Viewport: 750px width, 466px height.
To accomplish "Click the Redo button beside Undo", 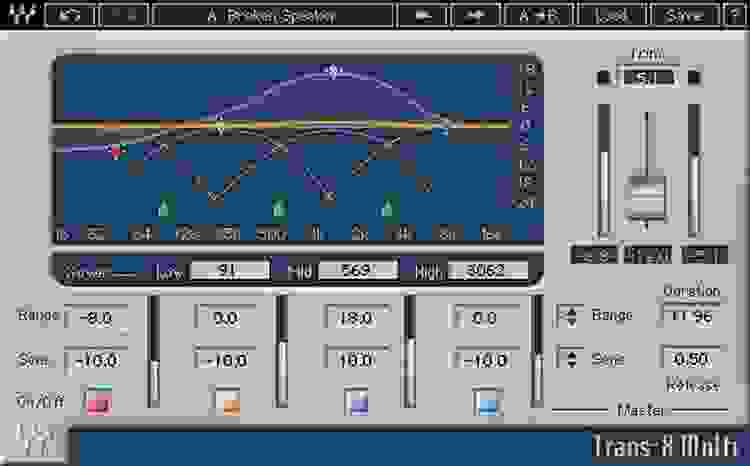I will 125,16.
